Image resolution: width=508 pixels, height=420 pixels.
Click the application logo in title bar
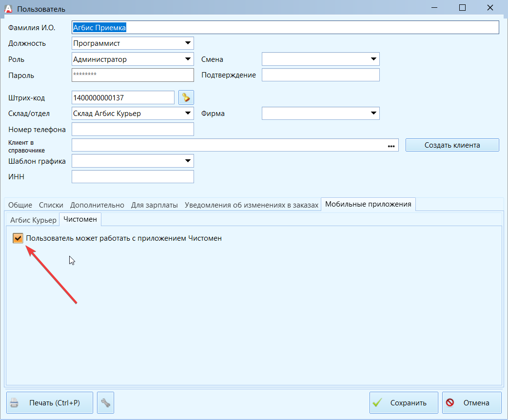8,9
